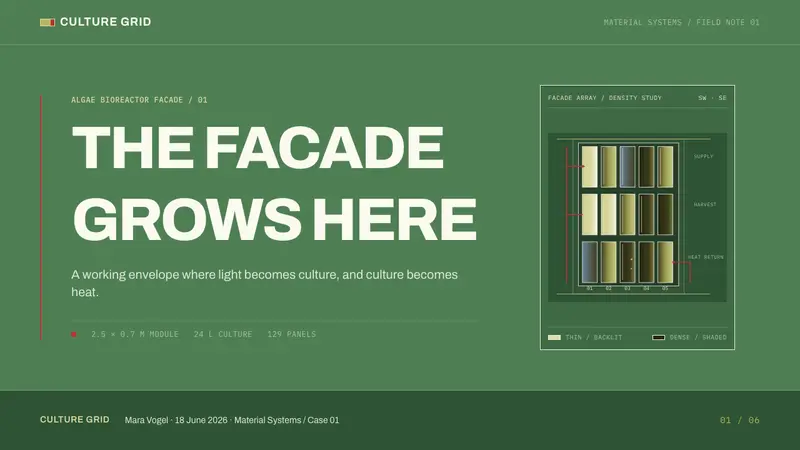
Task: Select the Thin / Backlit legend swatch
Action: point(554,337)
